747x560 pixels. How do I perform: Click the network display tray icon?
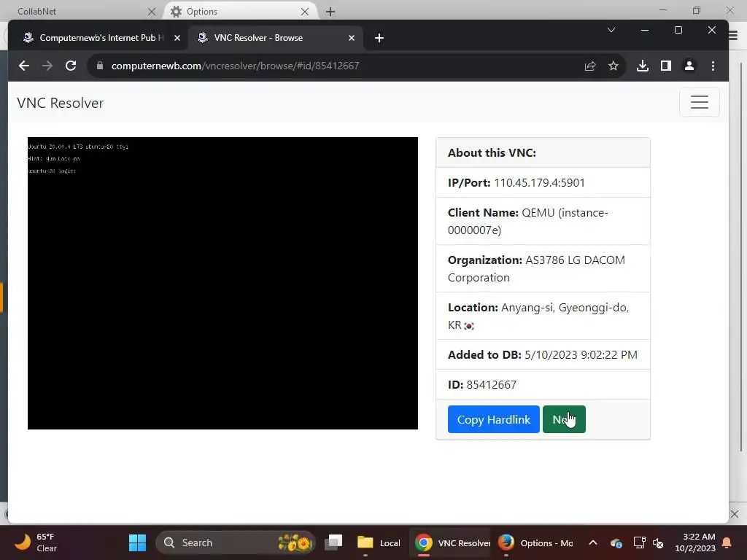[x=639, y=542]
